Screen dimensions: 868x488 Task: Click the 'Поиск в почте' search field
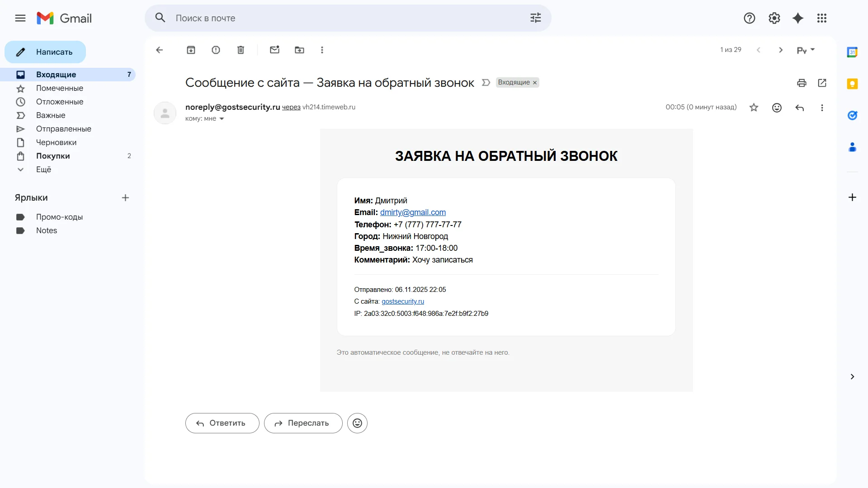(x=344, y=18)
